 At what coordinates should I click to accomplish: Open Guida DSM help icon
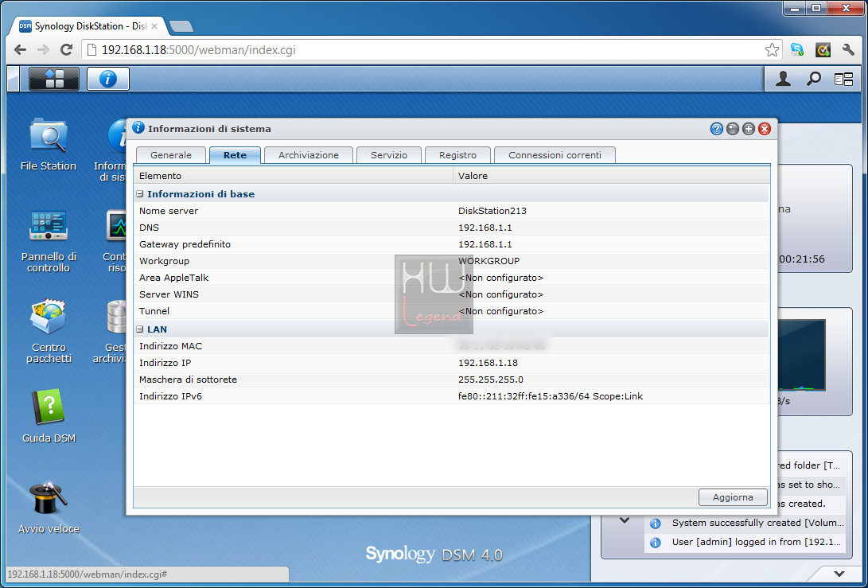click(49, 416)
